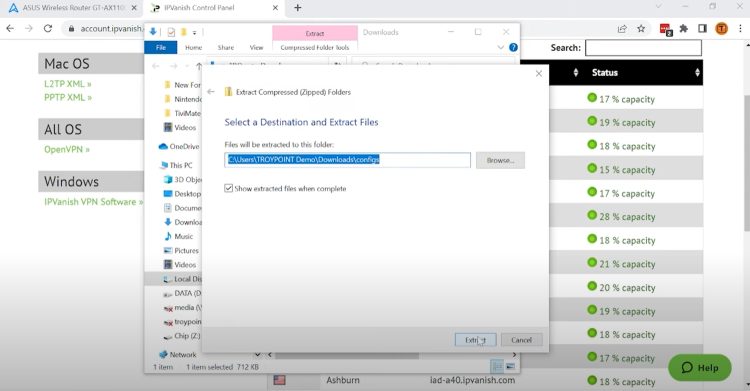Click the Browse... button
Viewport: 750px width, 391px height.
500,160
